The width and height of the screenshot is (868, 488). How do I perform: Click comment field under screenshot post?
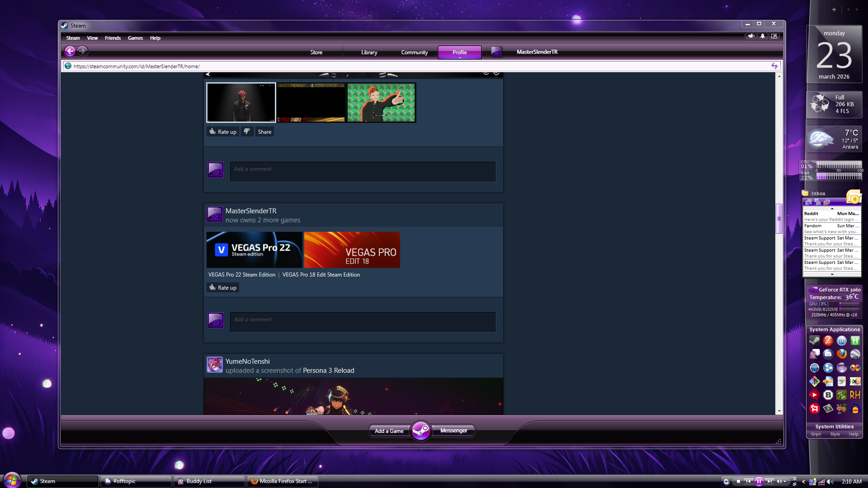click(363, 172)
